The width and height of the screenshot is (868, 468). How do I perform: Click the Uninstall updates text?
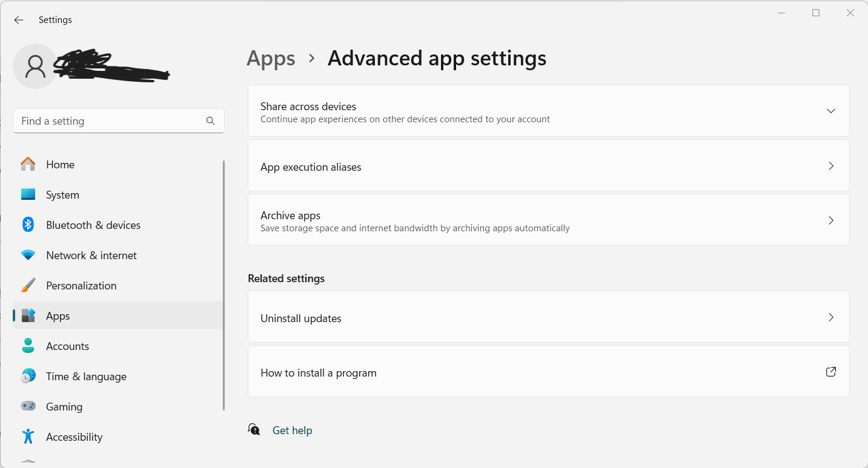coord(301,318)
